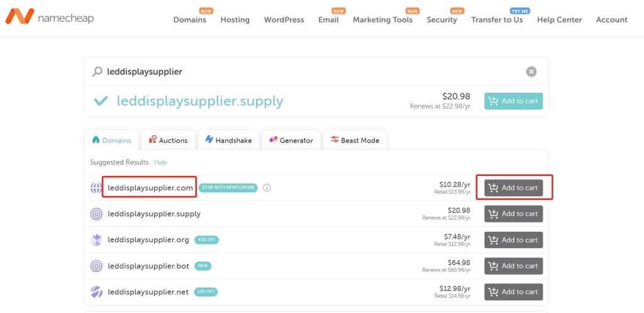Open the Domains menu in navigation
Viewport: 644px width, 313px height.
pos(190,19)
